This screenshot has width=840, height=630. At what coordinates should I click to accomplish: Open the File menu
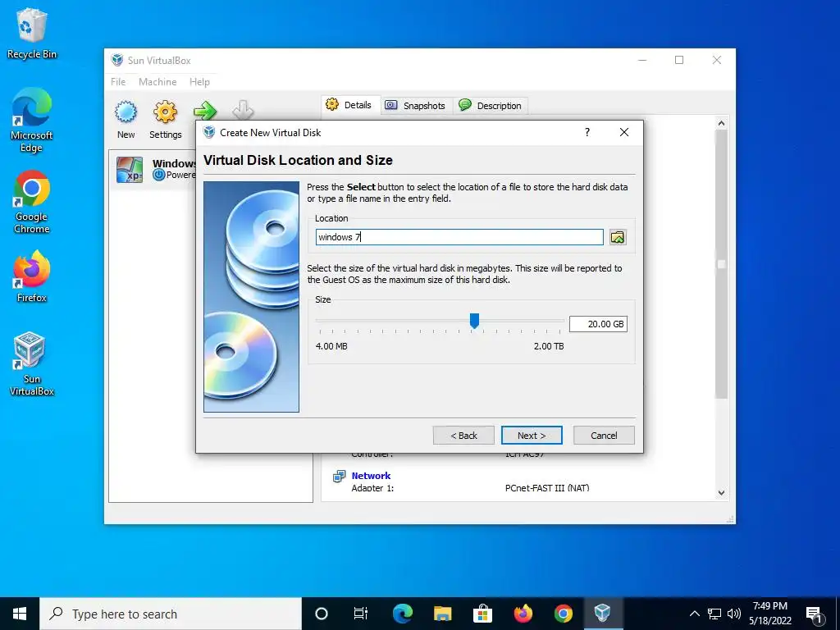pos(118,82)
